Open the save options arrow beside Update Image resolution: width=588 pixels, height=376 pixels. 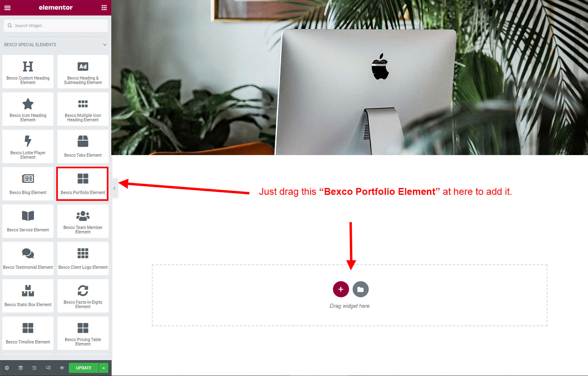pos(104,368)
